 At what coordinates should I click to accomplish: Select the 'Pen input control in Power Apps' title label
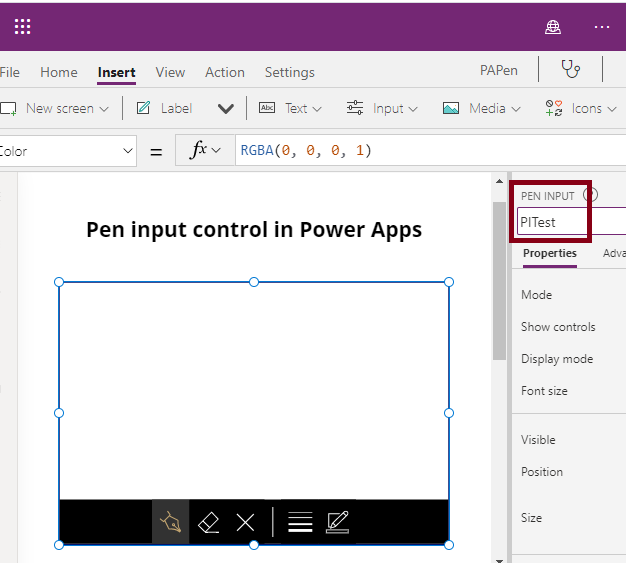coord(254,230)
